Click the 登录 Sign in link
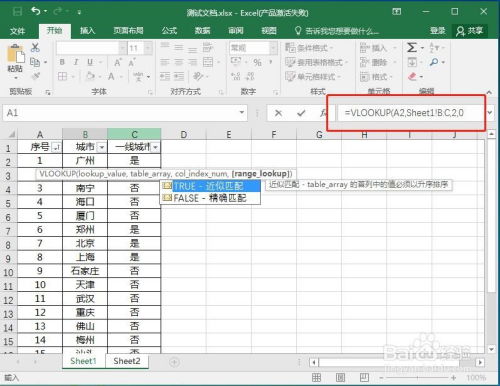Viewport: 500px width, 386px height. coord(437,31)
